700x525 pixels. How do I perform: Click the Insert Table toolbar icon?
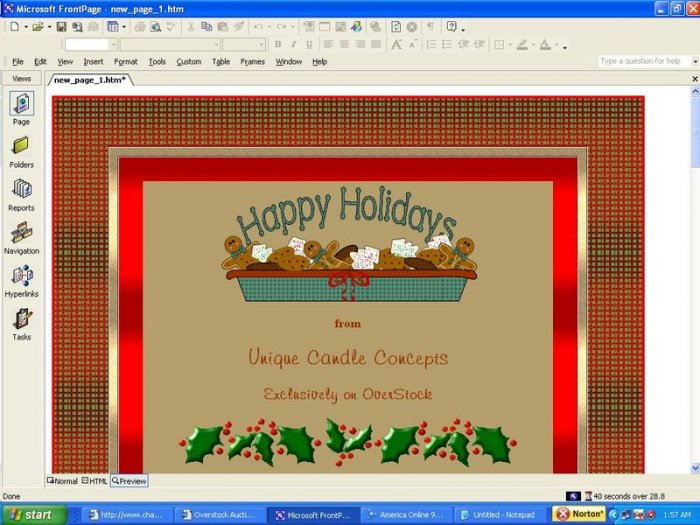[x=325, y=27]
